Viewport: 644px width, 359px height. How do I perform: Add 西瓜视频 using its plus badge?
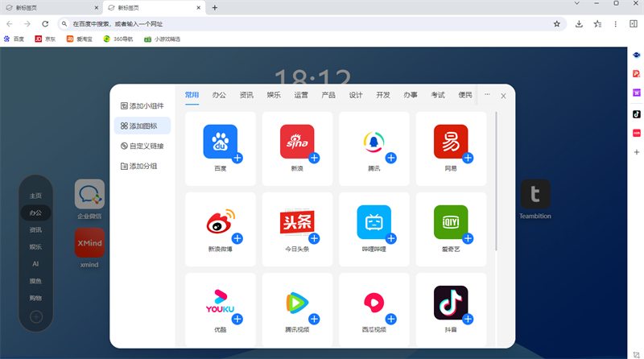tap(391, 319)
